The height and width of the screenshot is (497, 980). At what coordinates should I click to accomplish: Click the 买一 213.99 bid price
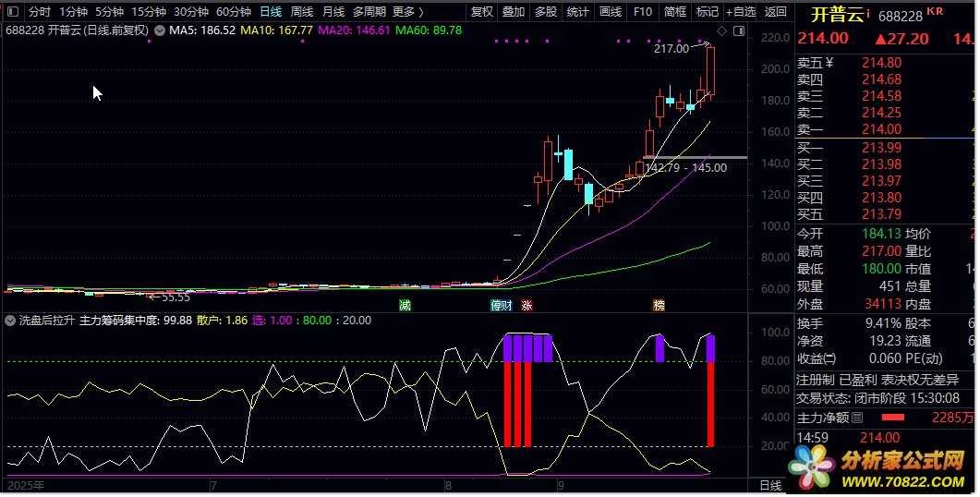(882, 148)
